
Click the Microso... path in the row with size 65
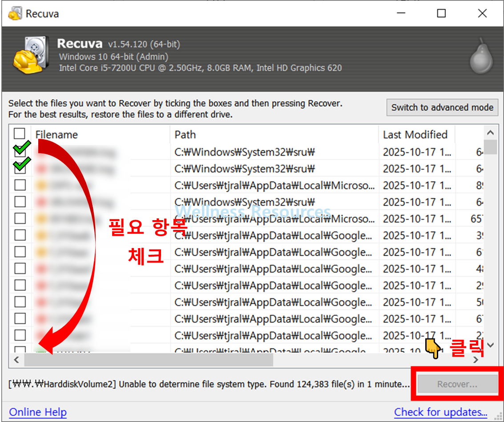(x=274, y=219)
